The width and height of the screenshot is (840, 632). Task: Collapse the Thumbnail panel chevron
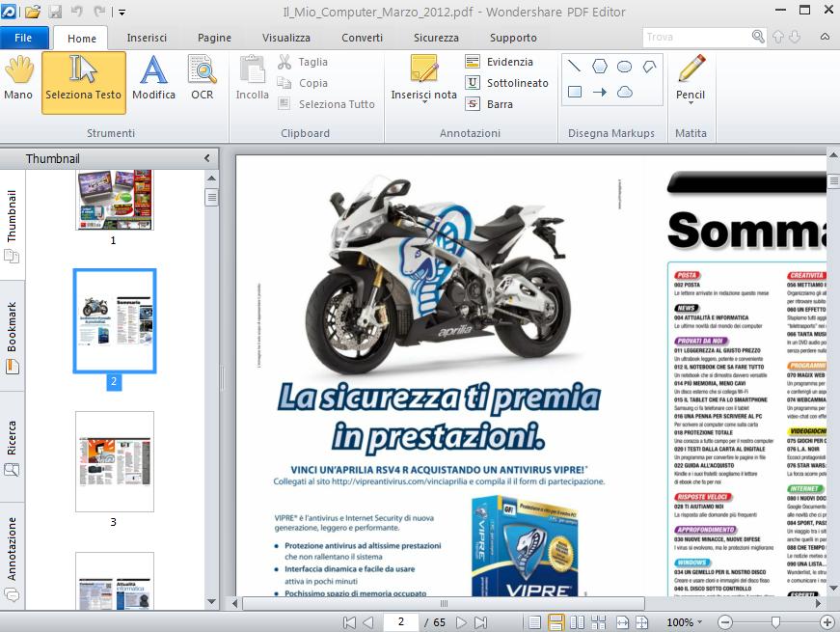coord(207,158)
